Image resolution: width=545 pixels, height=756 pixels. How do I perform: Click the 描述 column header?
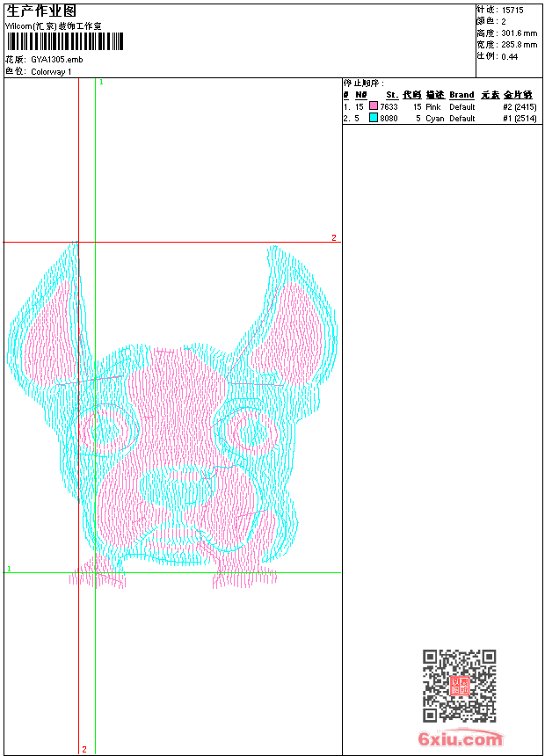coord(435,95)
